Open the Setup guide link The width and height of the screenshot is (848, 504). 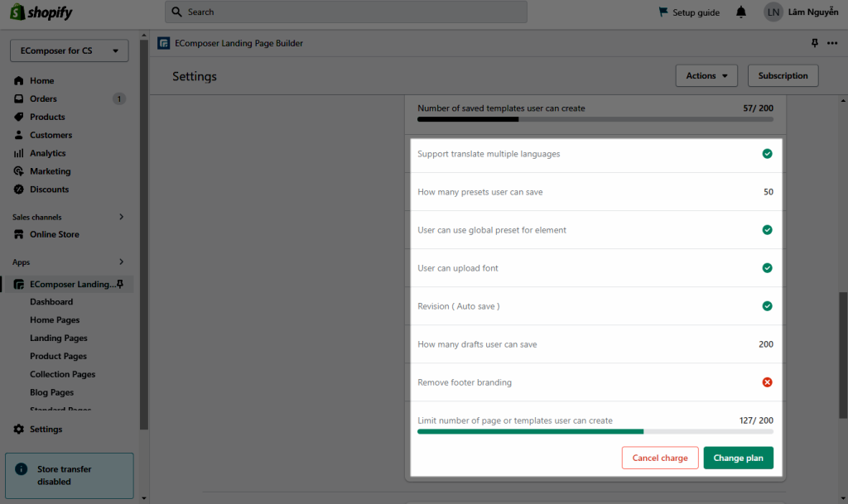[696, 12]
